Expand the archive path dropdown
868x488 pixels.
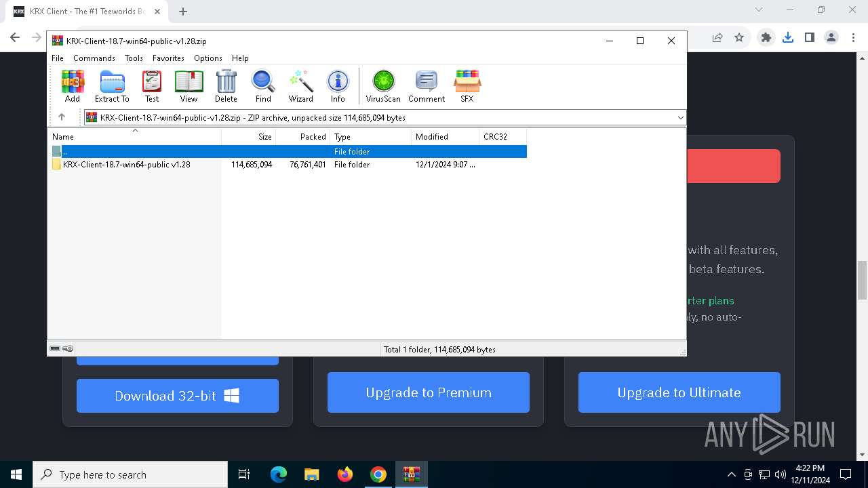coord(680,118)
